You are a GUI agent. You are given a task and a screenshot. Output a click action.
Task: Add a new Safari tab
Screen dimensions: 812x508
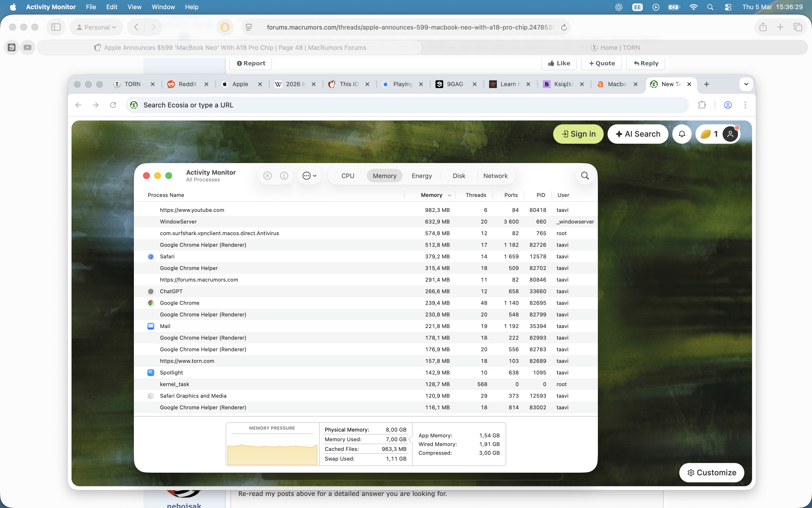(780, 27)
